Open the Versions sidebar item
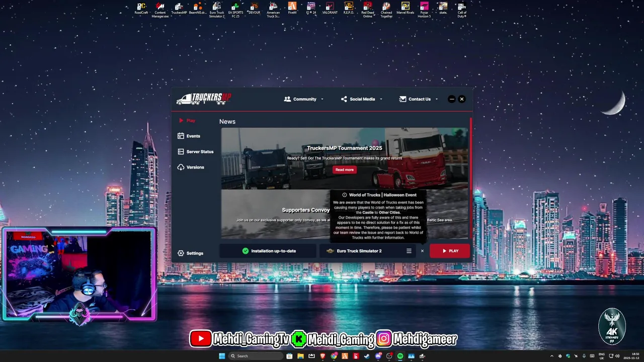 [191, 167]
